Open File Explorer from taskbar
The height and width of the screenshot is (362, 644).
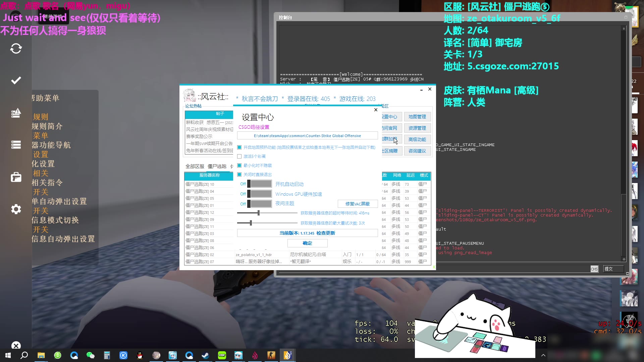41,355
